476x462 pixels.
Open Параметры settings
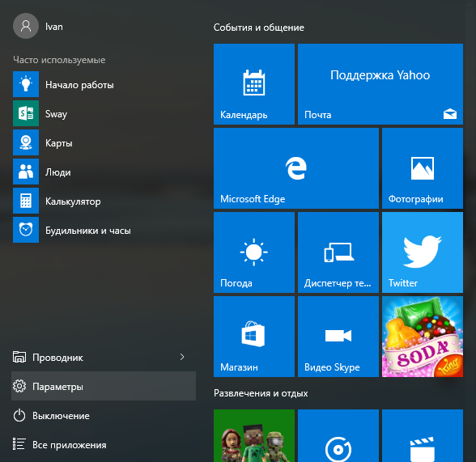(x=104, y=386)
